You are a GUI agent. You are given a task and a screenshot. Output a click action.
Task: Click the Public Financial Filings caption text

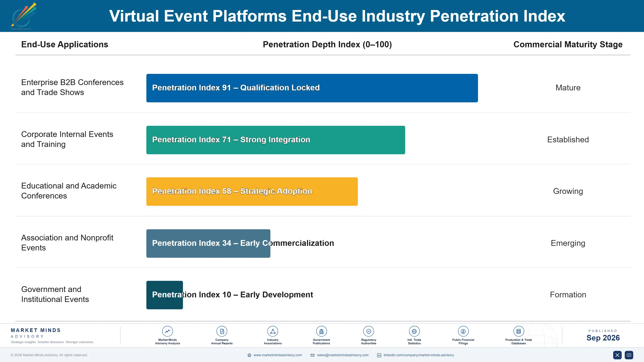click(463, 342)
